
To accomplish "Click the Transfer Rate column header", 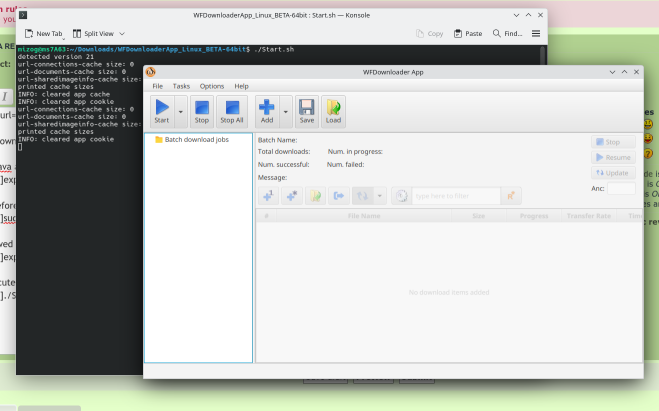I will [x=588, y=216].
